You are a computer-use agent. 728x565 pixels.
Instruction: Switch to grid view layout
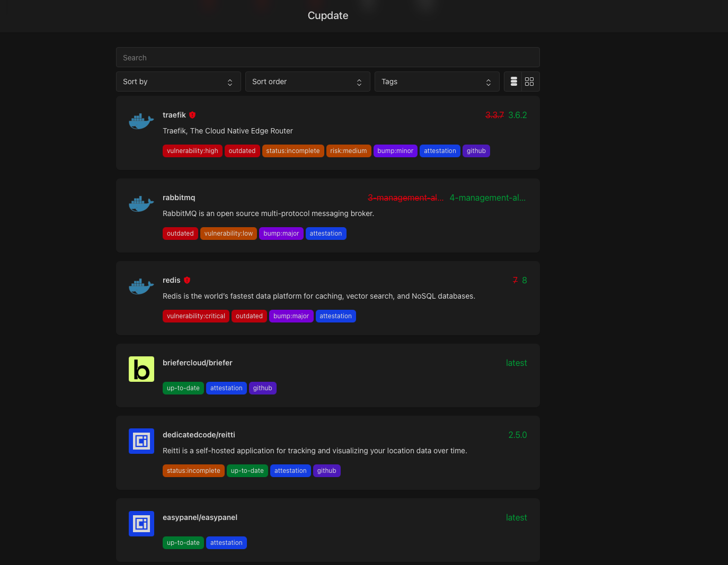point(529,82)
